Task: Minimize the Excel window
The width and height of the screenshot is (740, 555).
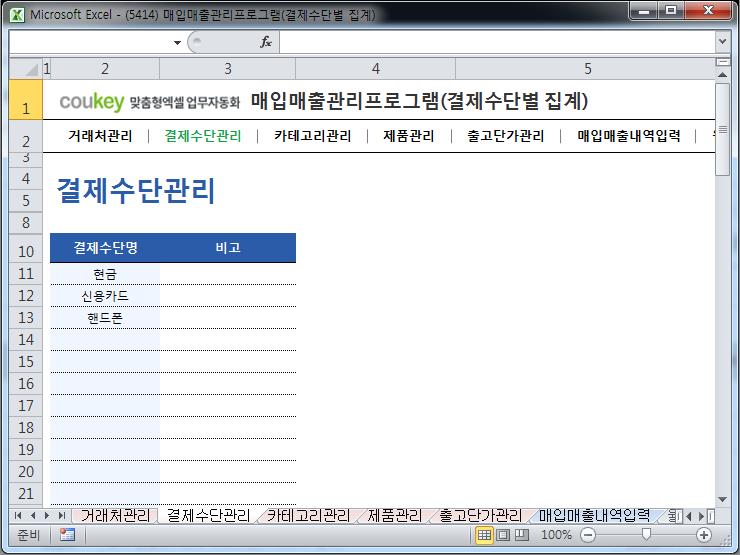Action: (645, 11)
